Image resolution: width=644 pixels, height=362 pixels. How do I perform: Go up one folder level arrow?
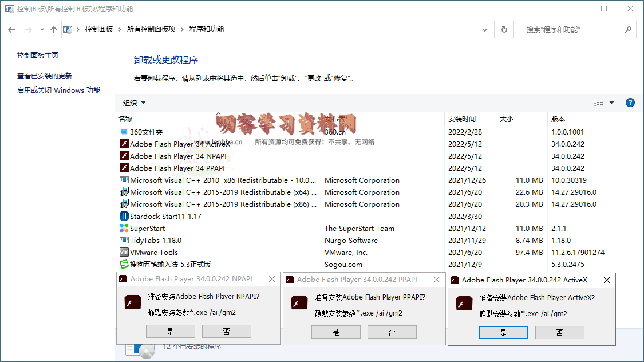click(53, 29)
